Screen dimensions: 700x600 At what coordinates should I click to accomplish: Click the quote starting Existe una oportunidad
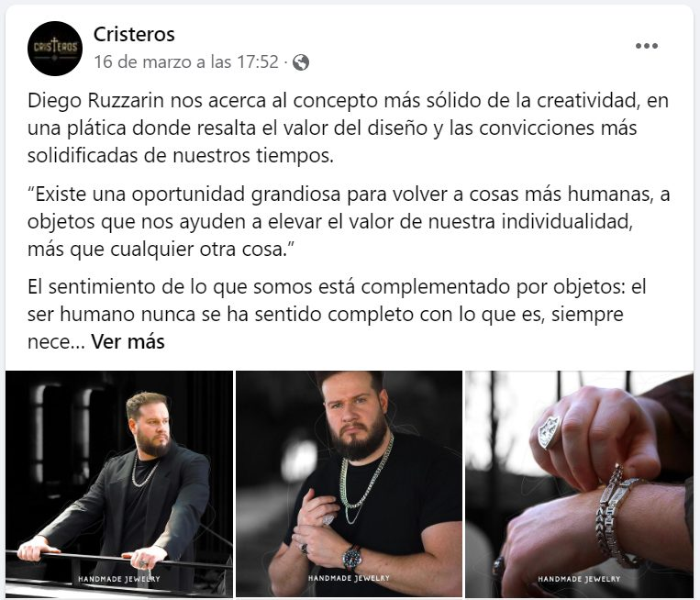tap(349, 222)
